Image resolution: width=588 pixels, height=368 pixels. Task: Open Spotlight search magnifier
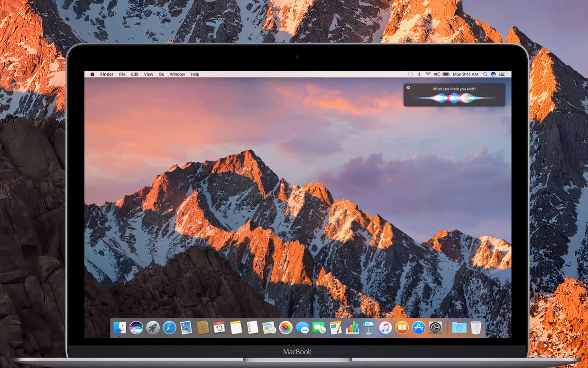[x=485, y=74]
